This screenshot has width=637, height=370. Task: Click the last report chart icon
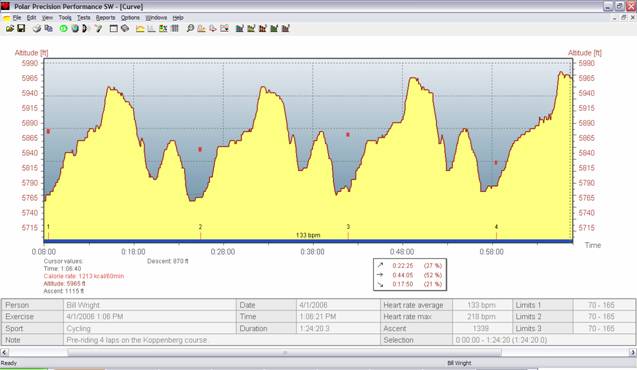(x=286, y=28)
